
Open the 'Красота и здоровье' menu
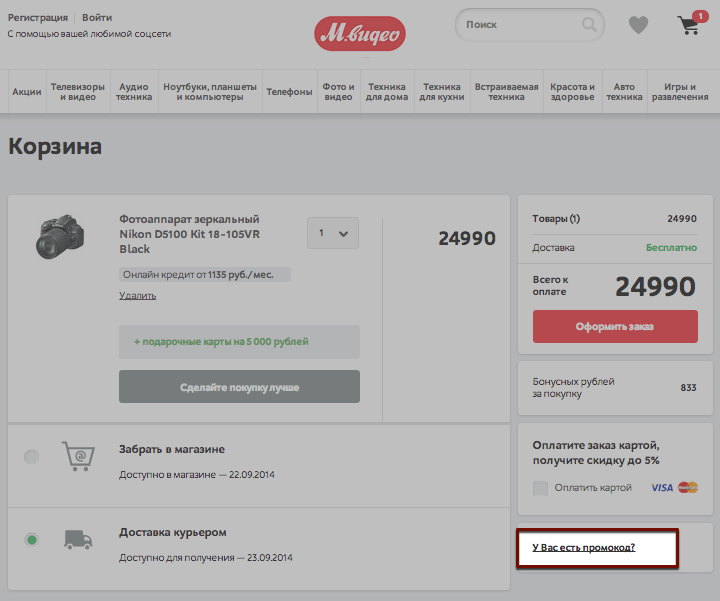coord(573,92)
